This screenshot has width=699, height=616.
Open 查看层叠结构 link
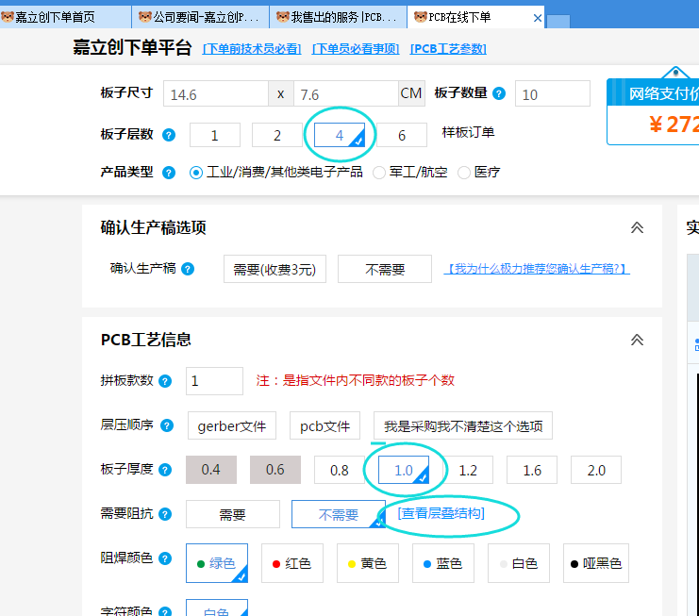coord(441,513)
